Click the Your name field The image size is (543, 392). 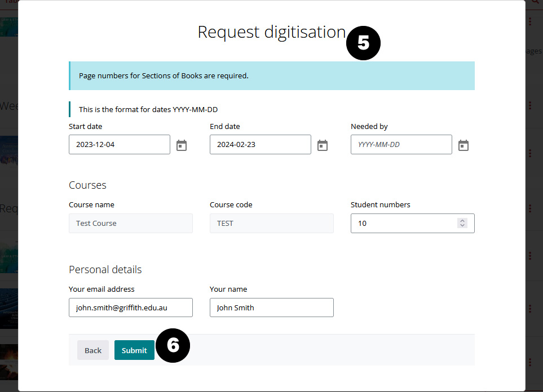click(x=271, y=308)
